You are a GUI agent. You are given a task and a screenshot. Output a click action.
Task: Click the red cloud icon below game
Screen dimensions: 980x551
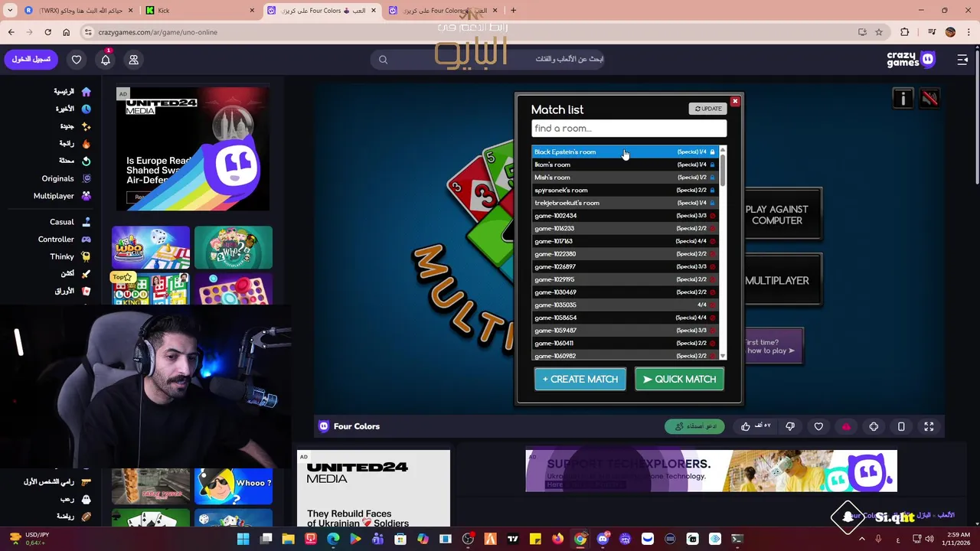click(846, 426)
